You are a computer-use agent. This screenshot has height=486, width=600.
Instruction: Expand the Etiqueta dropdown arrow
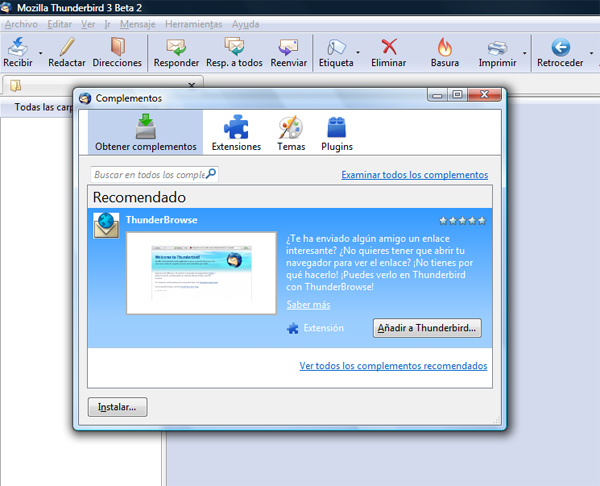coord(358,52)
